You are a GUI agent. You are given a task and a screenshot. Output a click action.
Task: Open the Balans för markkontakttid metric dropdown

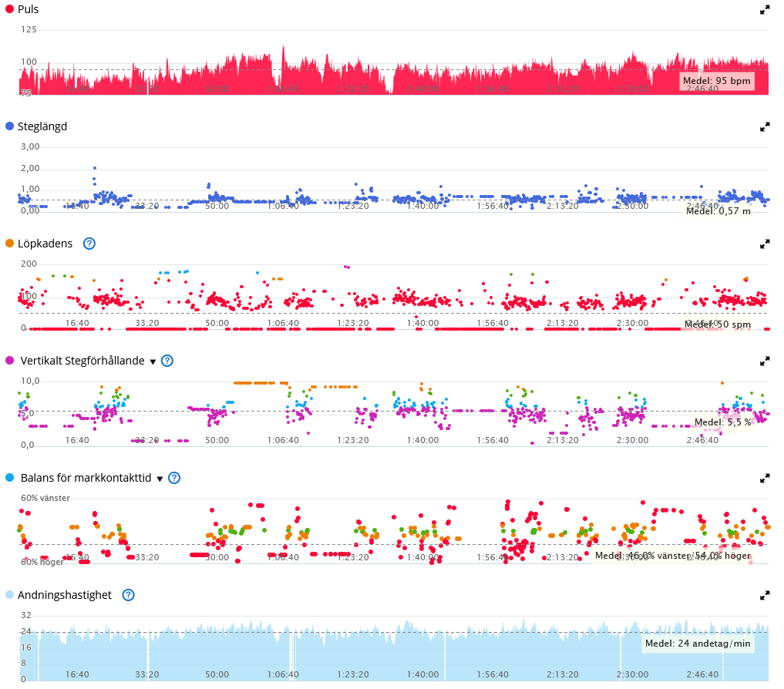[x=160, y=479]
